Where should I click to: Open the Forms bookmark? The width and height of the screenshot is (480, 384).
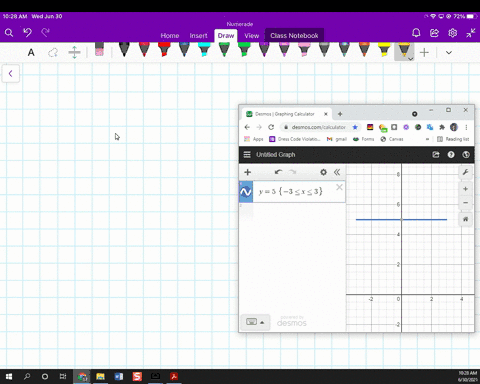363,139
